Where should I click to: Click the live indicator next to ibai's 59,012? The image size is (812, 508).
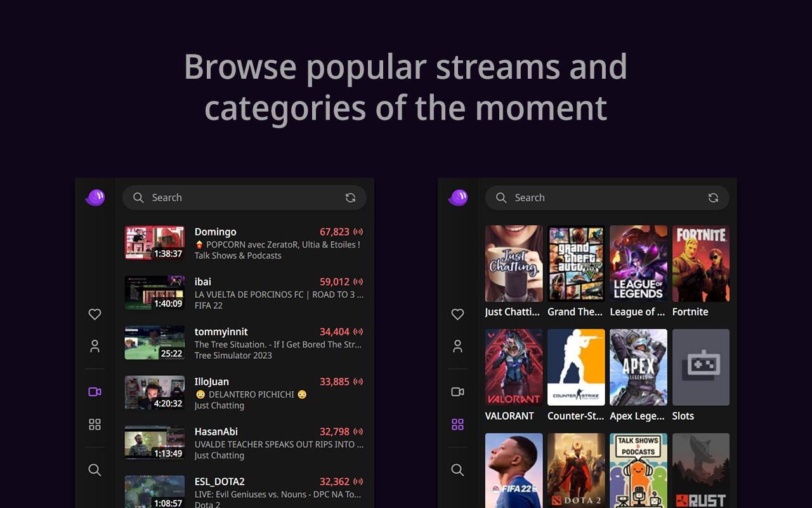[x=358, y=282]
